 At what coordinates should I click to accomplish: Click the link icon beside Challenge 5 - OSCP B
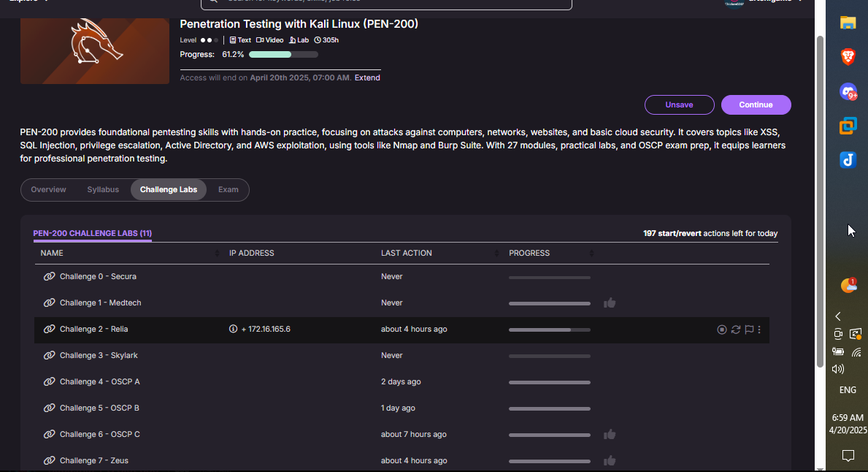click(x=49, y=408)
